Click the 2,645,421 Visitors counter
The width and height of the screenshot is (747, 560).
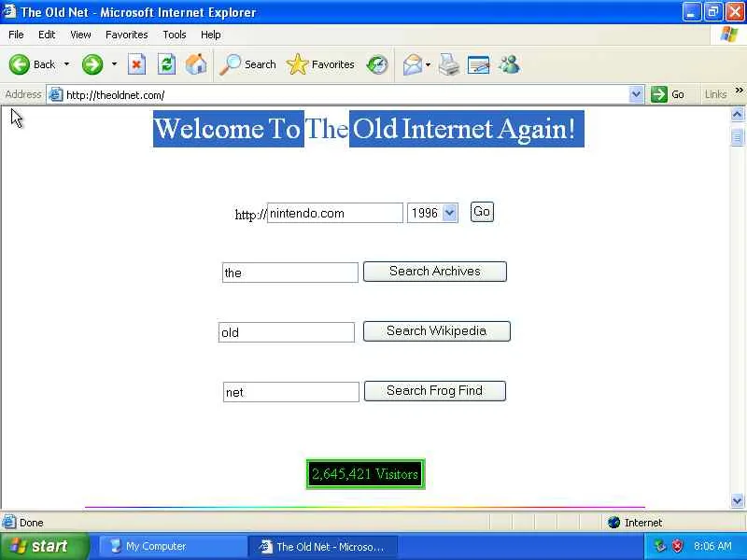(365, 474)
